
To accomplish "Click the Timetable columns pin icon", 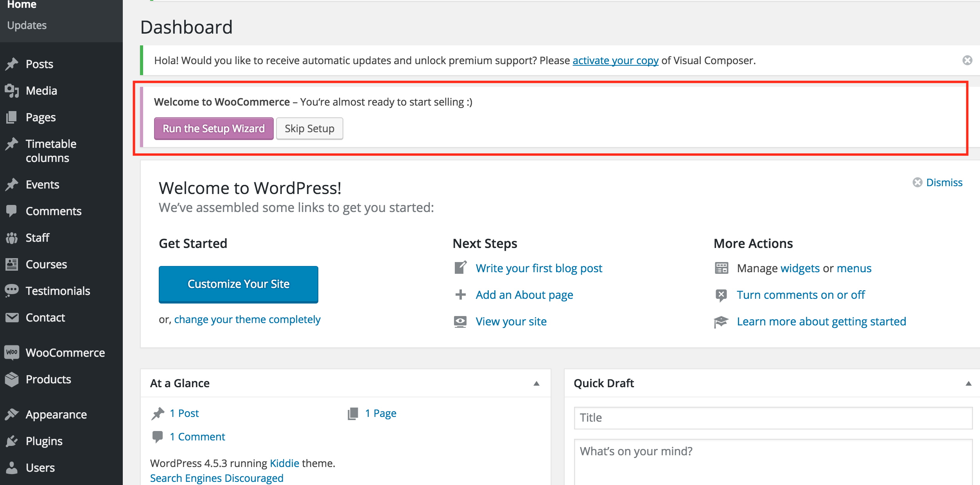I will tap(12, 144).
